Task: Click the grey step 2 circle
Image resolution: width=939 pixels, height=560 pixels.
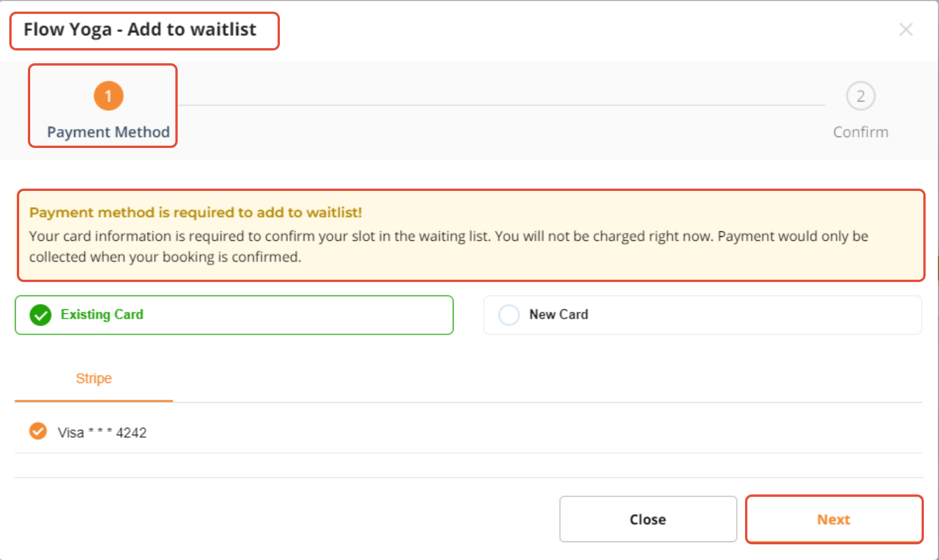Action: tap(861, 96)
